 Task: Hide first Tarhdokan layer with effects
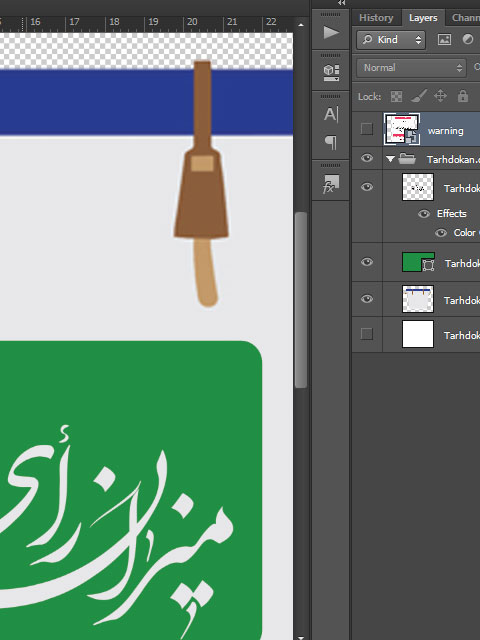pyautogui.click(x=367, y=187)
